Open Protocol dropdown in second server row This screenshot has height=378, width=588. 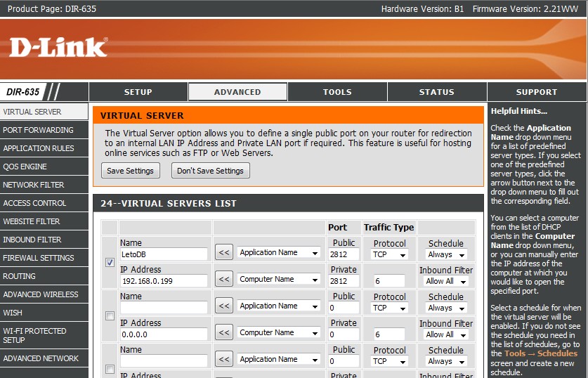pyautogui.click(x=389, y=308)
